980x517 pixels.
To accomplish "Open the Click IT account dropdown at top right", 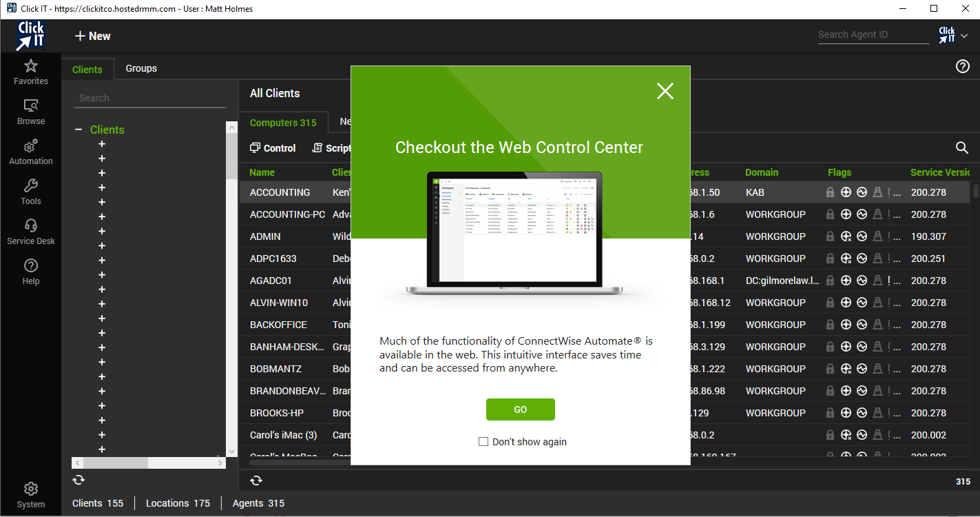I will point(953,35).
